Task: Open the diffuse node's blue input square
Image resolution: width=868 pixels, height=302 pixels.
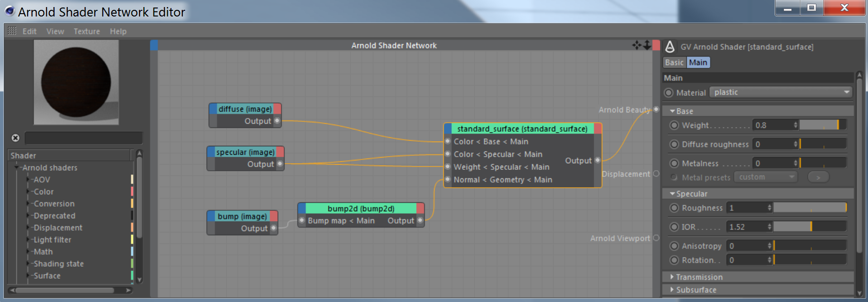Action: coord(213,109)
